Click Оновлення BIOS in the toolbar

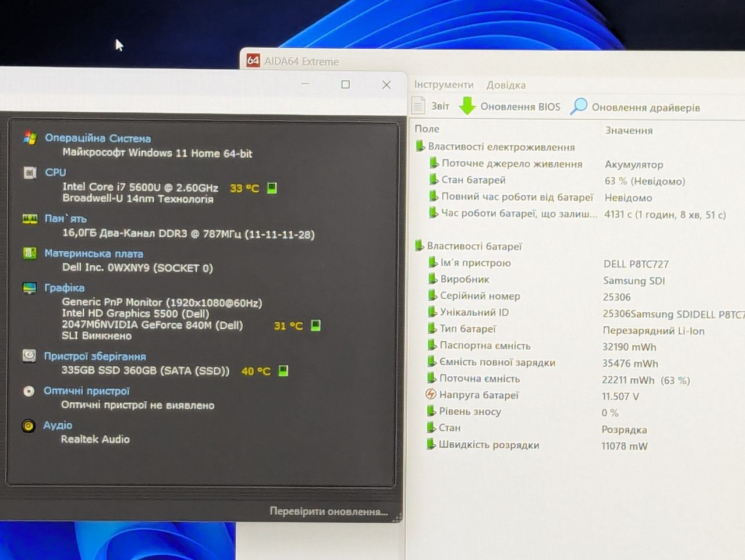pos(510,106)
